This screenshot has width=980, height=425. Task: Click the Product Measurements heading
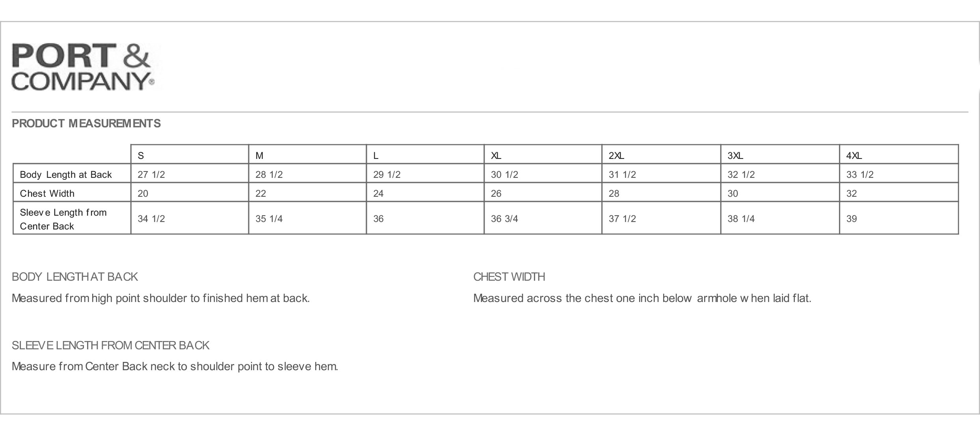(x=86, y=124)
